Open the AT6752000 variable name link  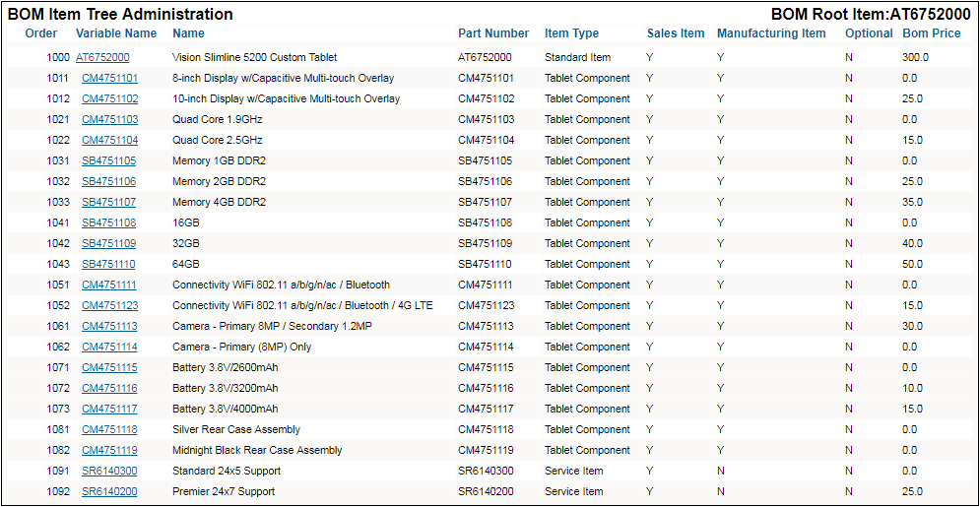point(102,57)
